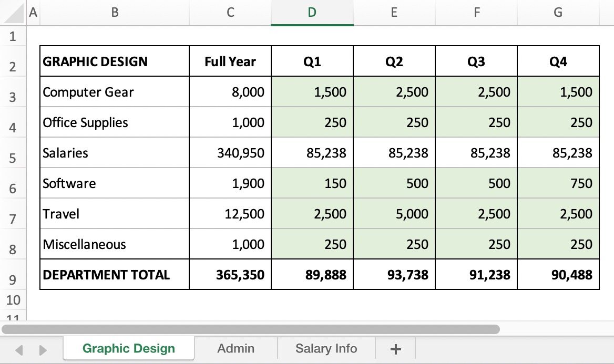Image resolution: width=614 pixels, height=364 pixels.
Task: Click the horizontal scrollbar thumb
Action: click(x=251, y=329)
